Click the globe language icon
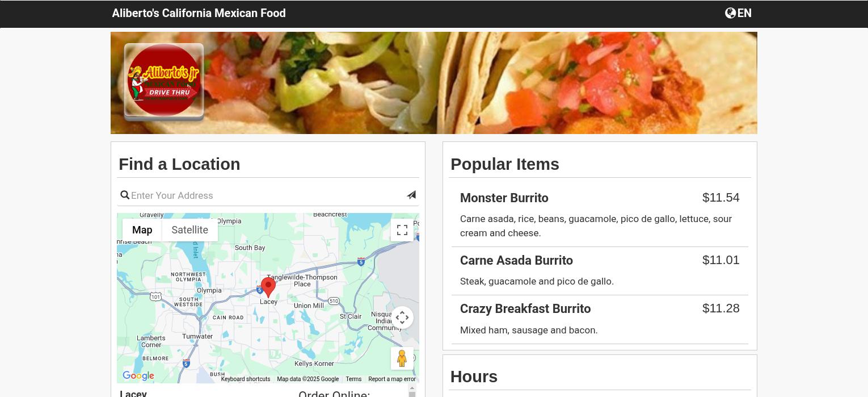Image resolution: width=868 pixels, height=397 pixels. click(730, 13)
